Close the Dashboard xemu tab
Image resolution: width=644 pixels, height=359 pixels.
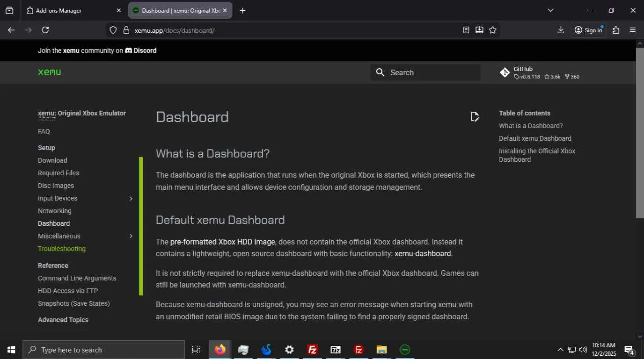click(x=225, y=10)
